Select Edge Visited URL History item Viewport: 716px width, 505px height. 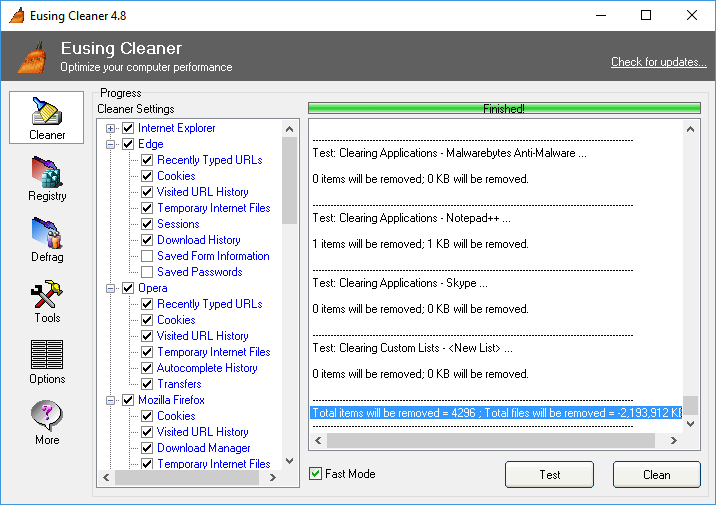(x=203, y=192)
